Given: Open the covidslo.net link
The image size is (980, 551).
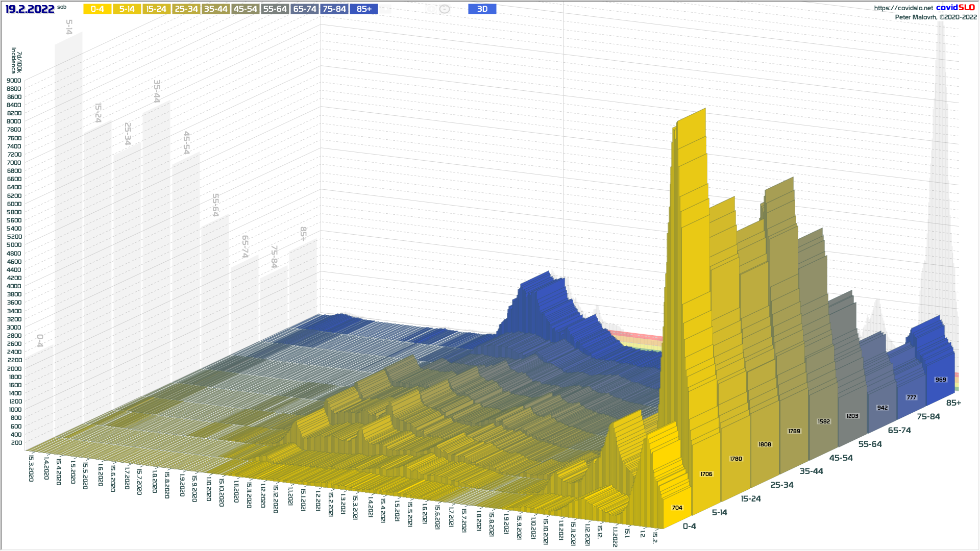Looking at the screenshot, I should point(903,8).
